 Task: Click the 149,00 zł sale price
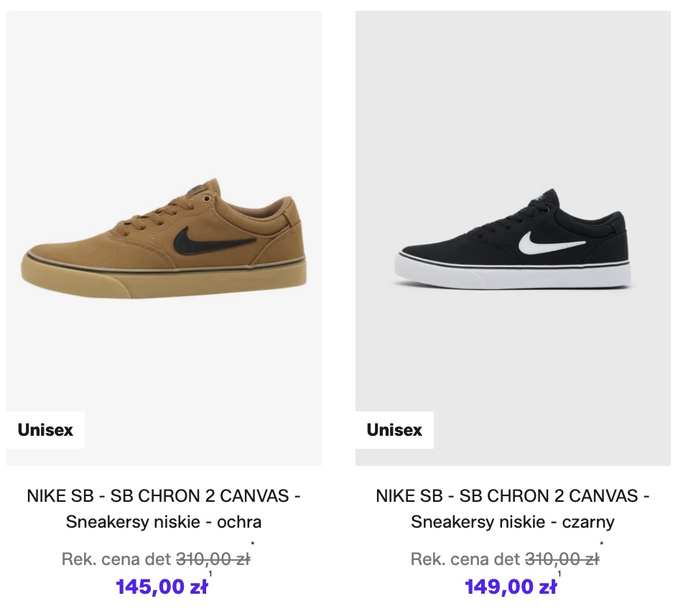pyautogui.click(x=511, y=587)
